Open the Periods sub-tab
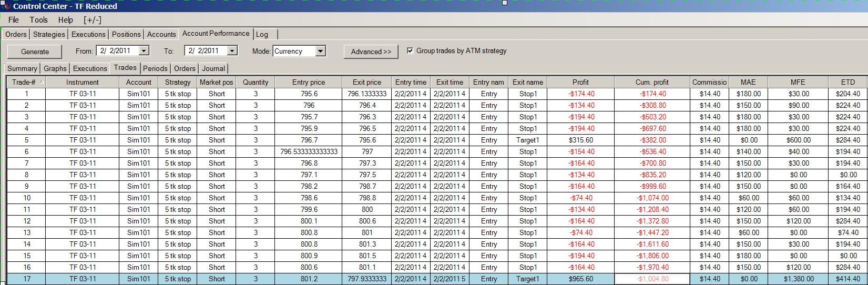The height and width of the screenshot is (285, 868). (155, 68)
